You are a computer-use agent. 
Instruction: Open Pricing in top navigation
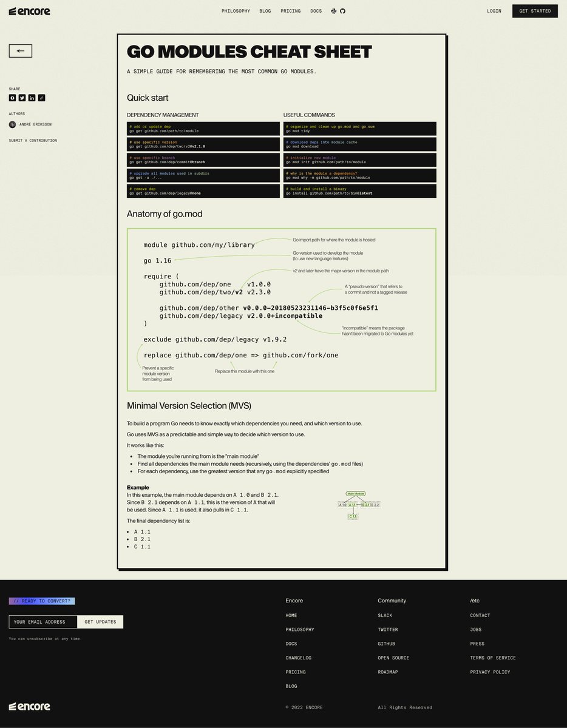click(x=291, y=11)
